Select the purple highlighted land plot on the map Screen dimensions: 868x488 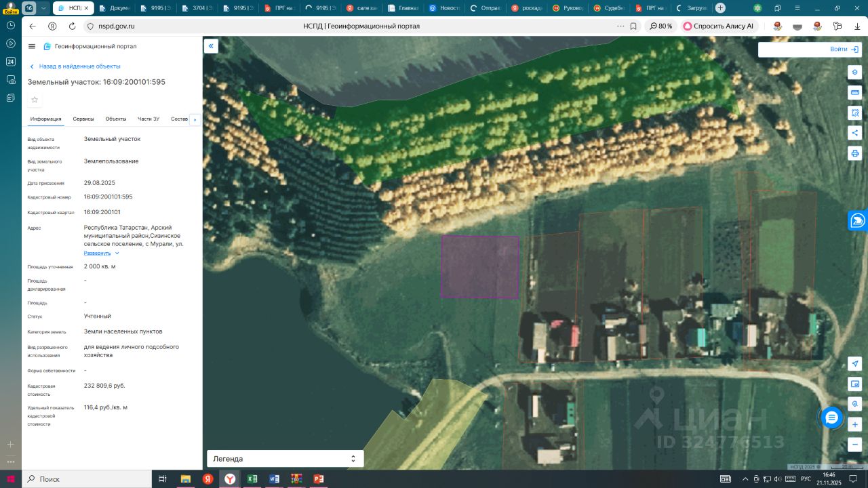click(x=480, y=267)
